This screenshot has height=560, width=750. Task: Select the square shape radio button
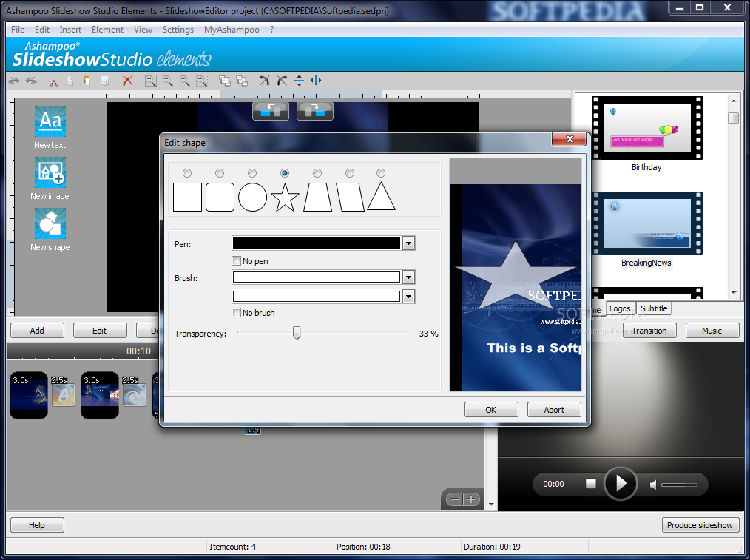coord(187,173)
